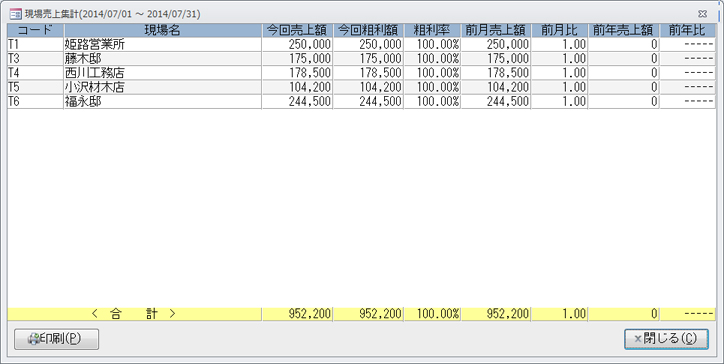
Task: Click 前年売上額 0 in the 姫路営業所 row
Action: point(623,44)
